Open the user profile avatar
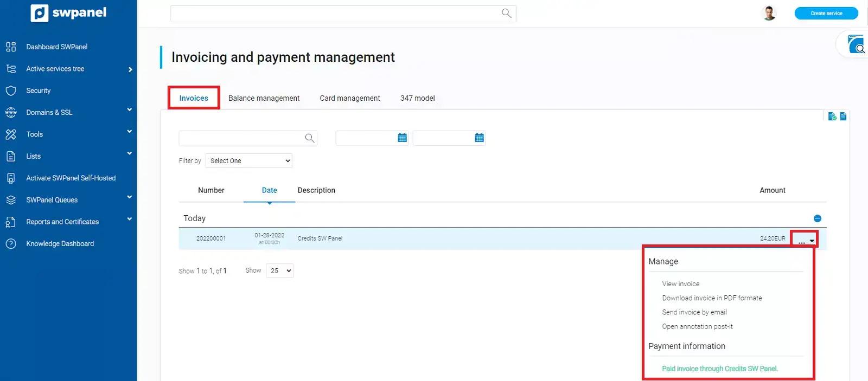868x381 pixels. tap(769, 13)
